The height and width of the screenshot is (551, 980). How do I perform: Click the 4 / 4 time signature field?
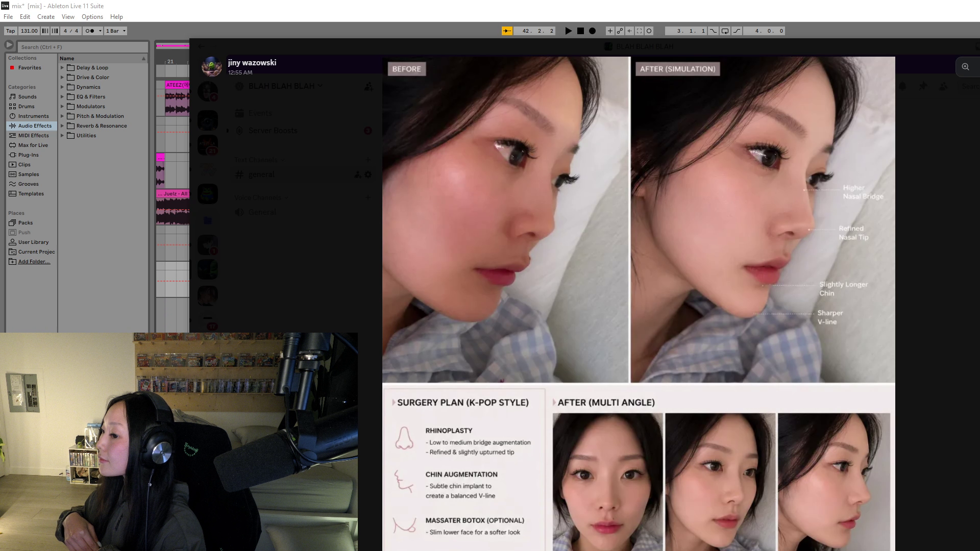click(71, 31)
